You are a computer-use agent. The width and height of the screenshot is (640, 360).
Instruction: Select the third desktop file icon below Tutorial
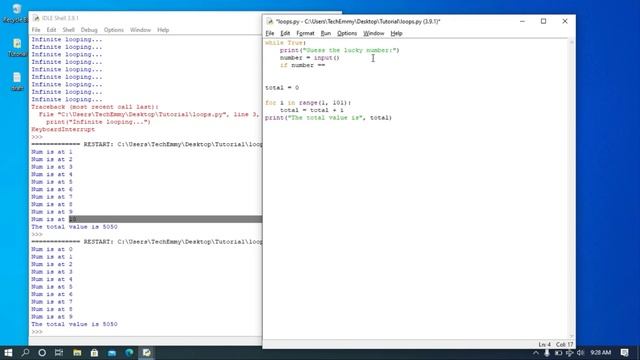(17, 81)
